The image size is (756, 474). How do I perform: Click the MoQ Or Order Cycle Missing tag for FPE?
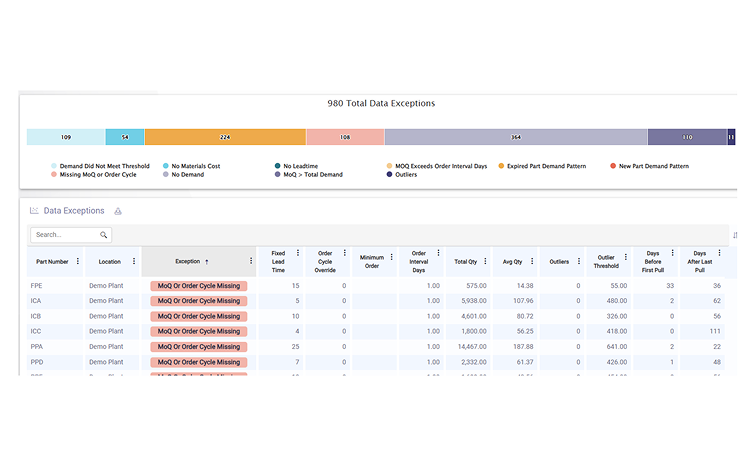(x=199, y=286)
